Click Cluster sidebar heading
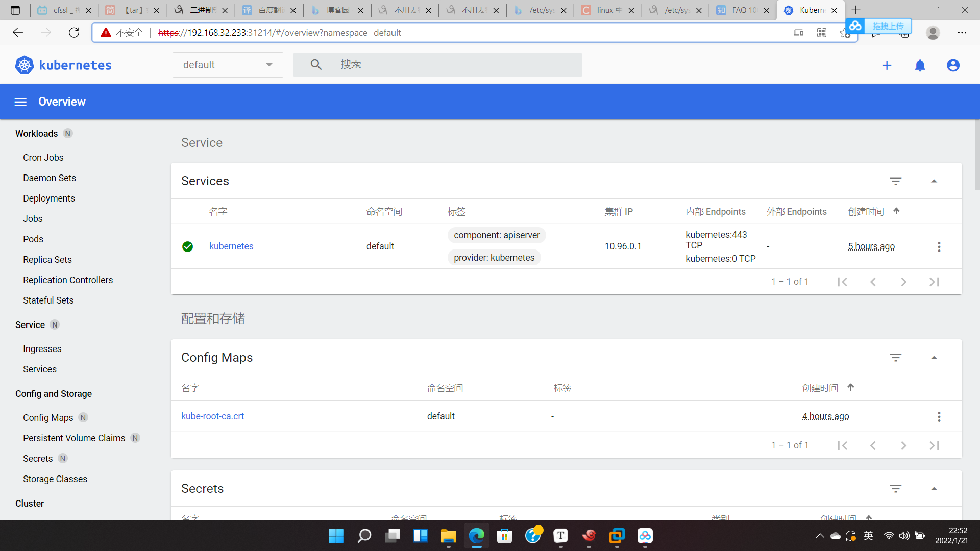The image size is (980, 551). 30,504
